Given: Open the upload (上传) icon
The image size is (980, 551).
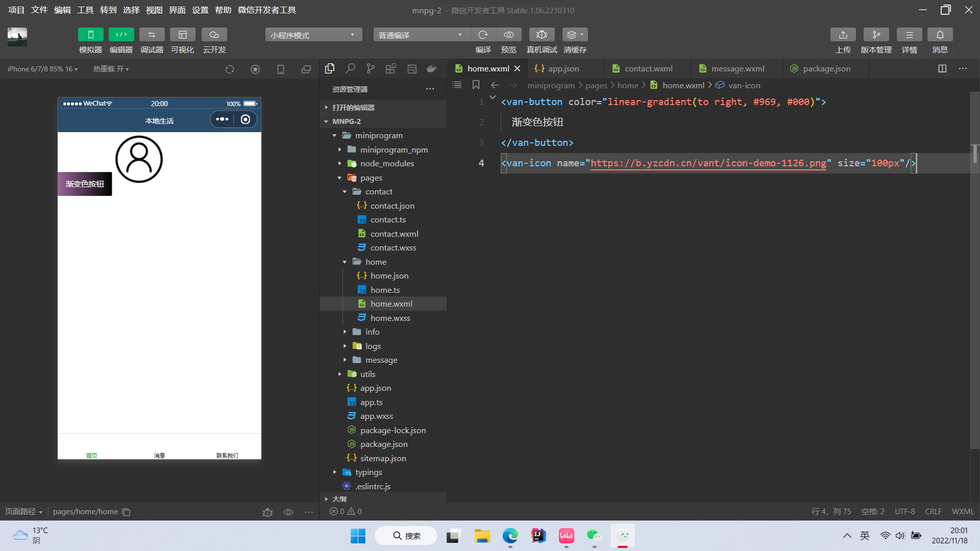Looking at the screenshot, I should 843,35.
